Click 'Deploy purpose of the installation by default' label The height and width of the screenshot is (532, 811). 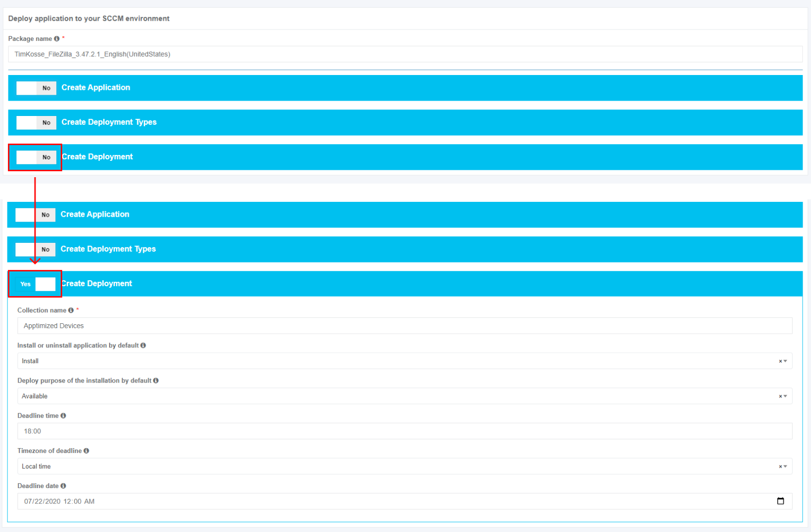coord(84,380)
